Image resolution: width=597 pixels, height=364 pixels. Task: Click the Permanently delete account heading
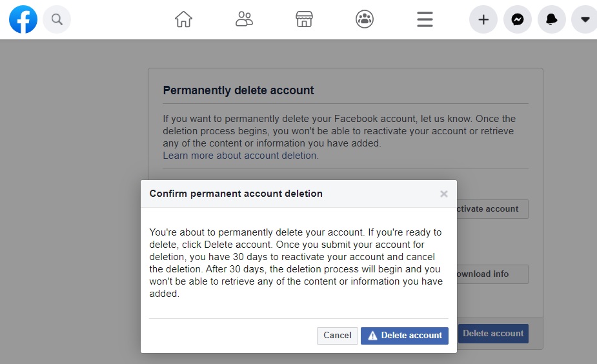click(238, 90)
